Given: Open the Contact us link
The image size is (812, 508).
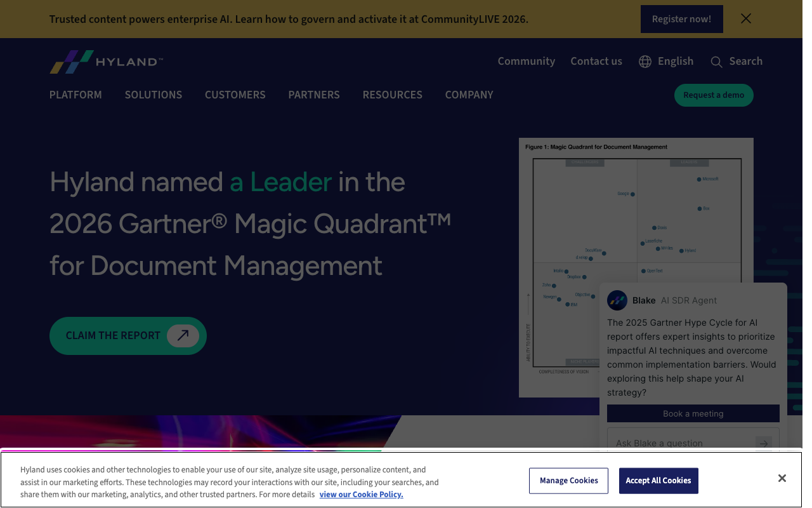Looking at the screenshot, I should point(596,62).
